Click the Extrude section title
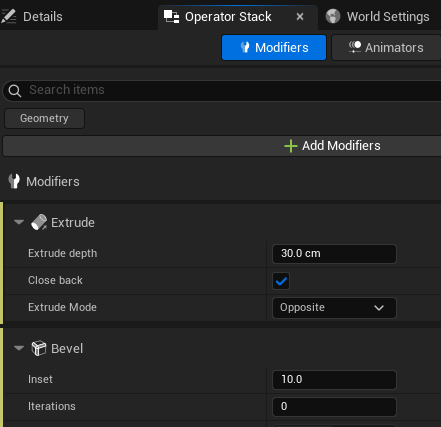The width and height of the screenshot is (441, 427). [73, 222]
